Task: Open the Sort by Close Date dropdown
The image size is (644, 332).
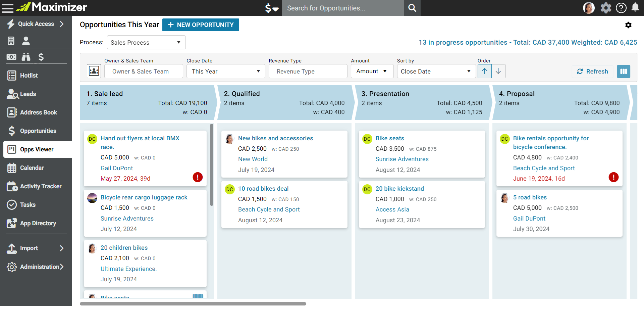Action: (x=436, y=71)
